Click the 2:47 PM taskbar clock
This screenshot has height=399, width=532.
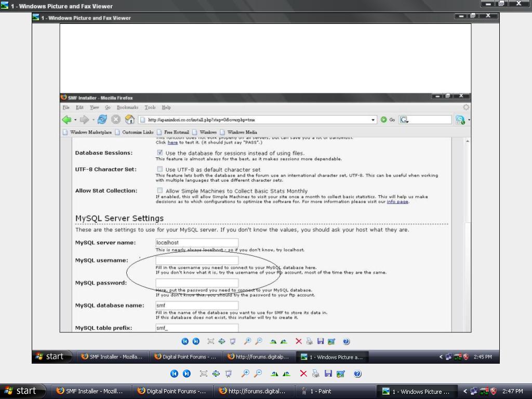[x=513, y=391]
